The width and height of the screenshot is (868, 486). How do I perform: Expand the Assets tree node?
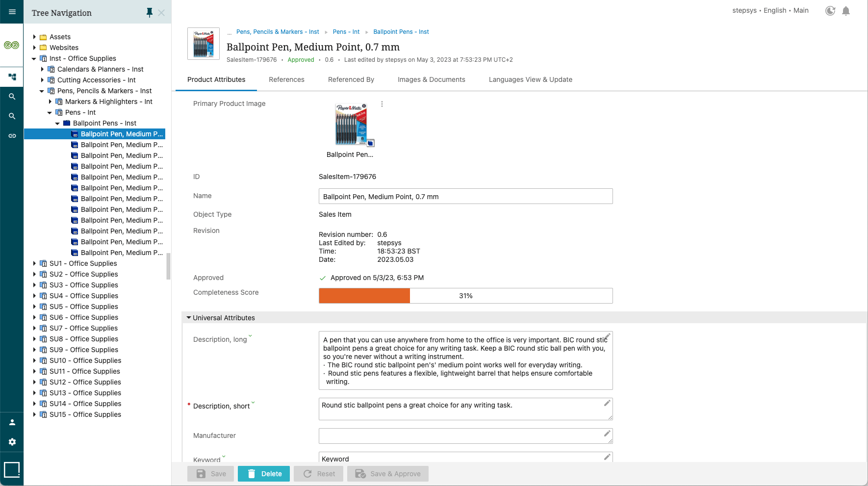point(34,37)
